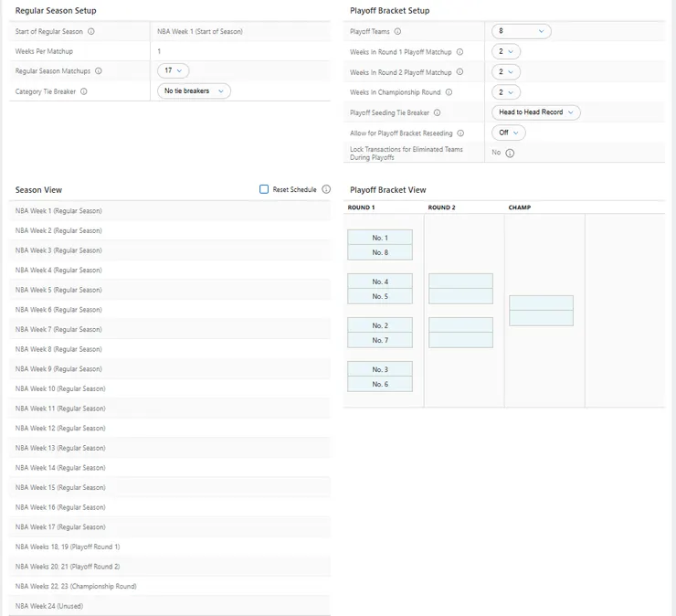Image resolution: width=676 pixels, height=616 pixels.
Task: Click NBA Week 24 (Unused) row
Action: pos(170,606)
